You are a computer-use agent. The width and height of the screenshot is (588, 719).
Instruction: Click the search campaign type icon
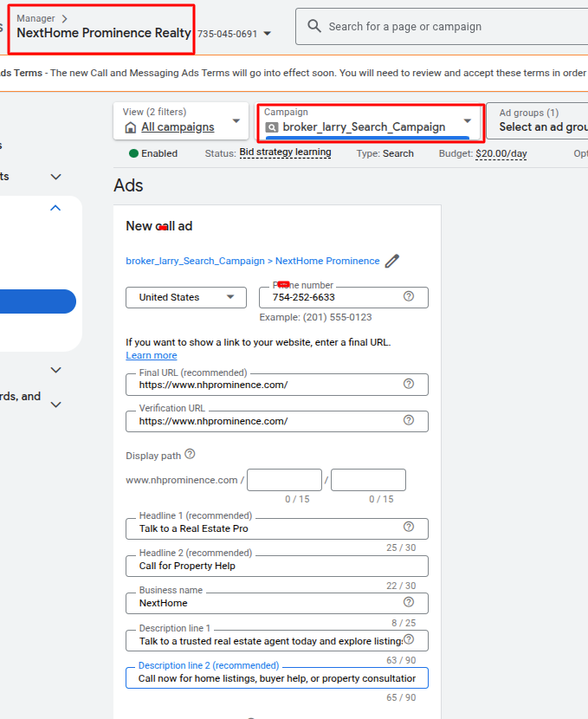tap(272, 127)
